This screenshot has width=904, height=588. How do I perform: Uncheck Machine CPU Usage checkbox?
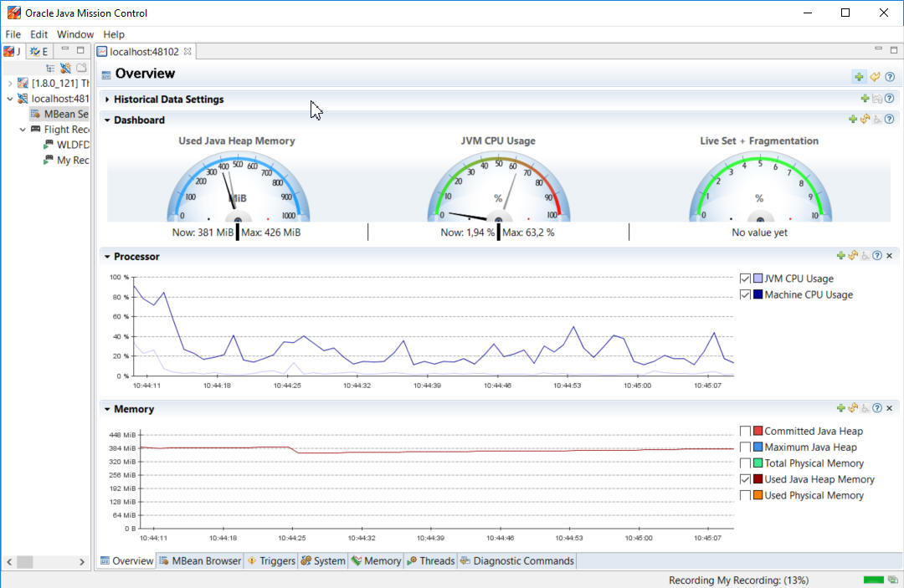pyautogui.click(x=745, y=295)
